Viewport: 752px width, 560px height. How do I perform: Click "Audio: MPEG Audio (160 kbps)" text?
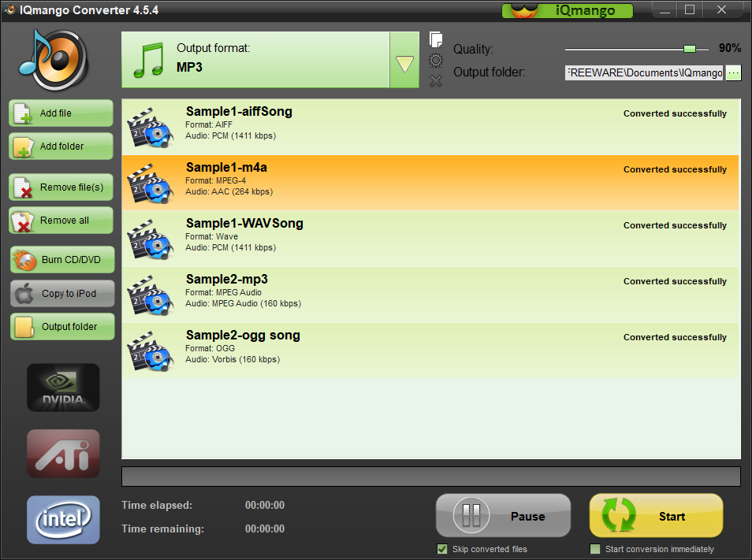[243, 304]
